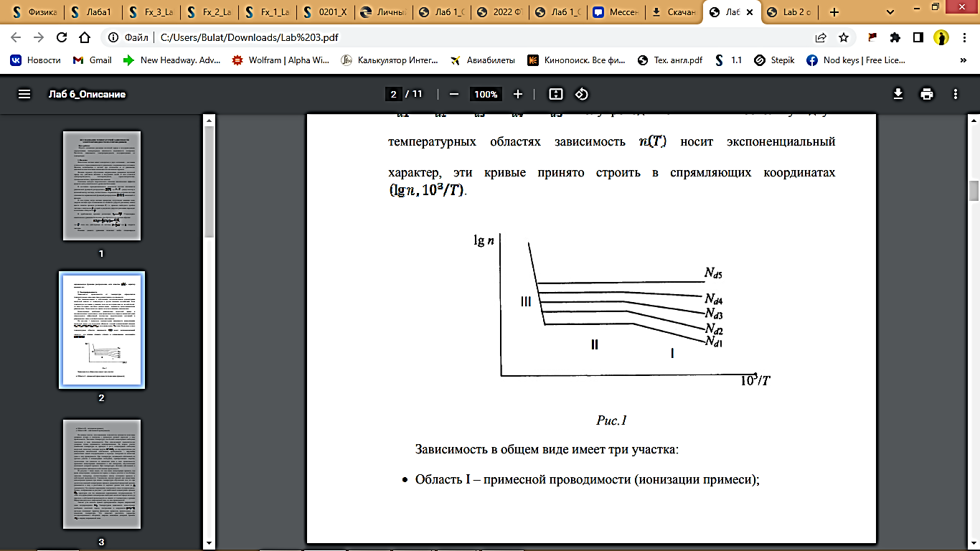Print the PDF document
Image resolution: width=980 pixels, height=551 pixels.
pos(927,94)
